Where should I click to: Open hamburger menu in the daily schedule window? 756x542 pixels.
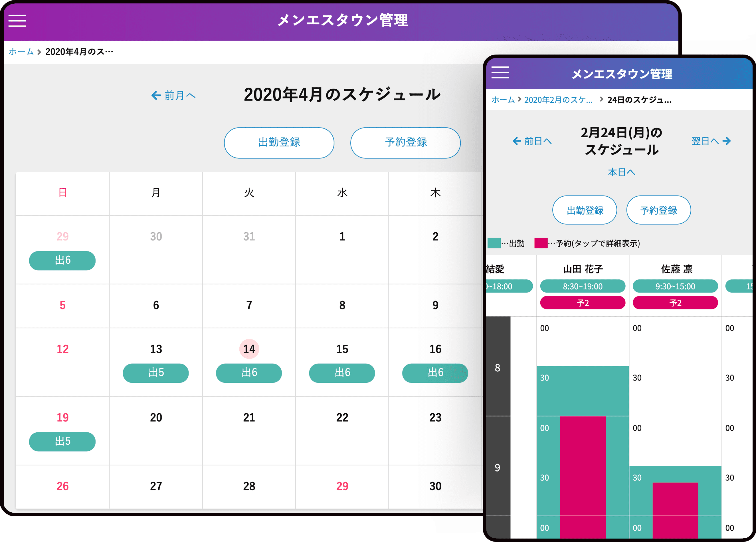tap(500, 72)
